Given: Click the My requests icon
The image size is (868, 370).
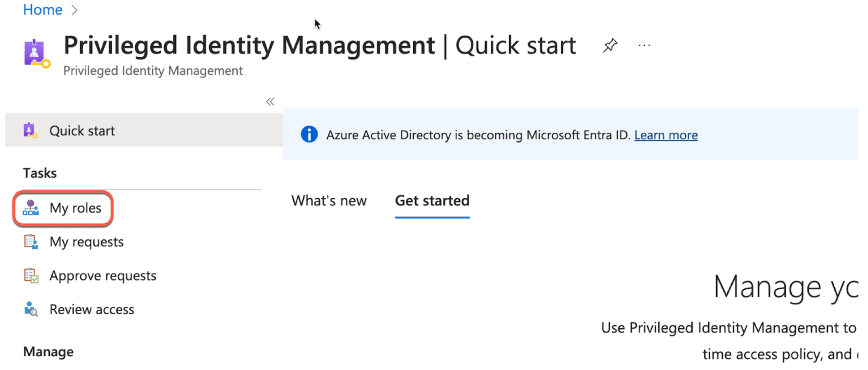Looking at the screenshot, I should (x=31, y=242).
